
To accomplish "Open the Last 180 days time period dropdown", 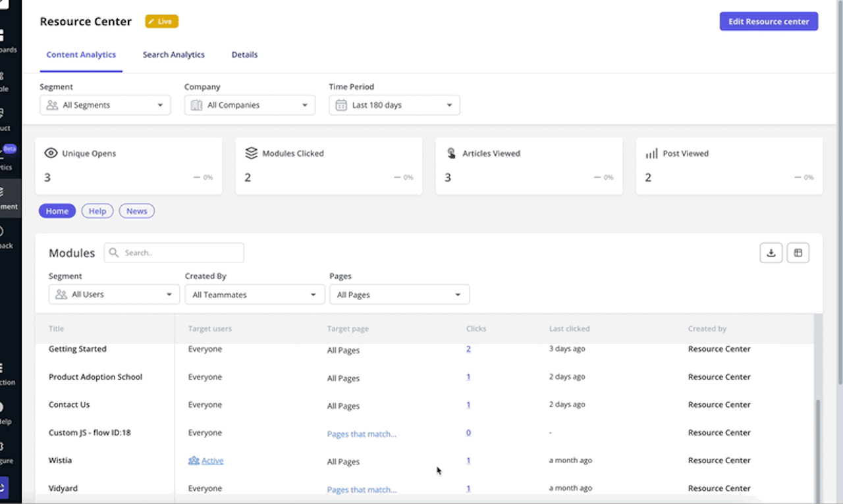I will coord(394,105).
